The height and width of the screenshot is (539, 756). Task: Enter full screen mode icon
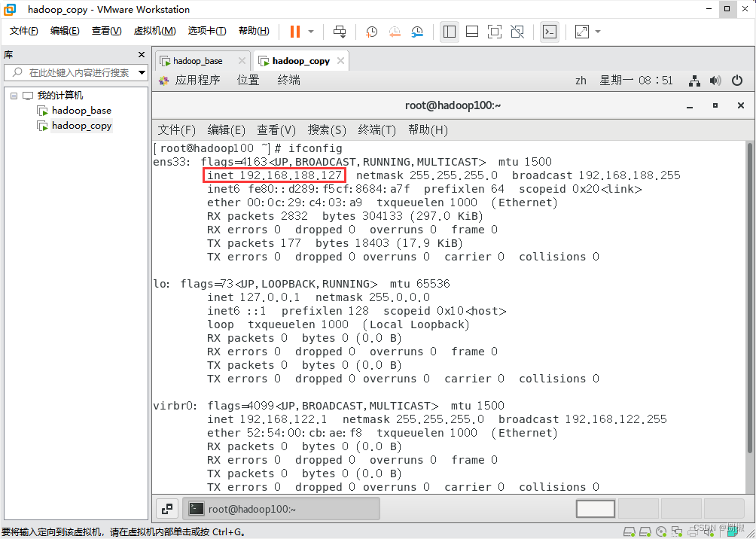[x=495, y=32]
